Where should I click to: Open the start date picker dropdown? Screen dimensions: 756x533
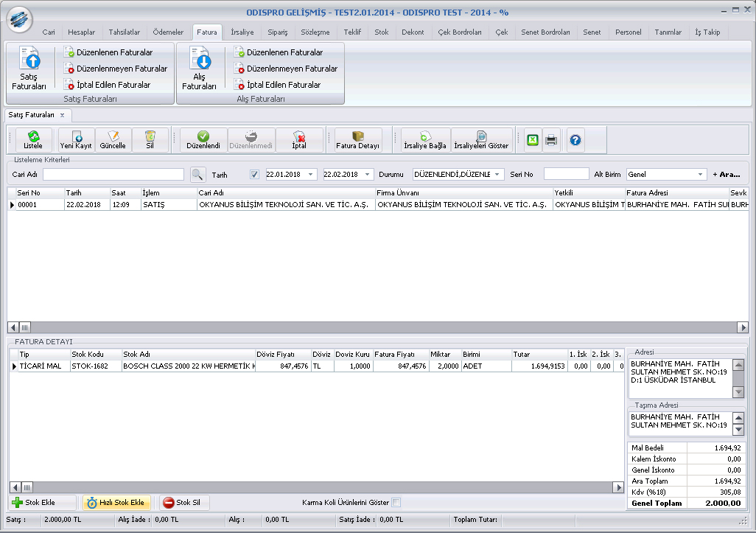[311, 175]
